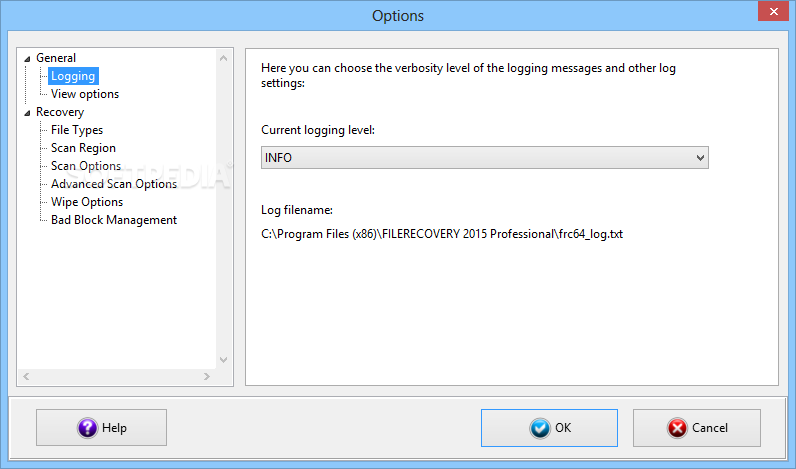Click the General category label
The width and height of the screenshot is (796, 469).
pos(56,58)
